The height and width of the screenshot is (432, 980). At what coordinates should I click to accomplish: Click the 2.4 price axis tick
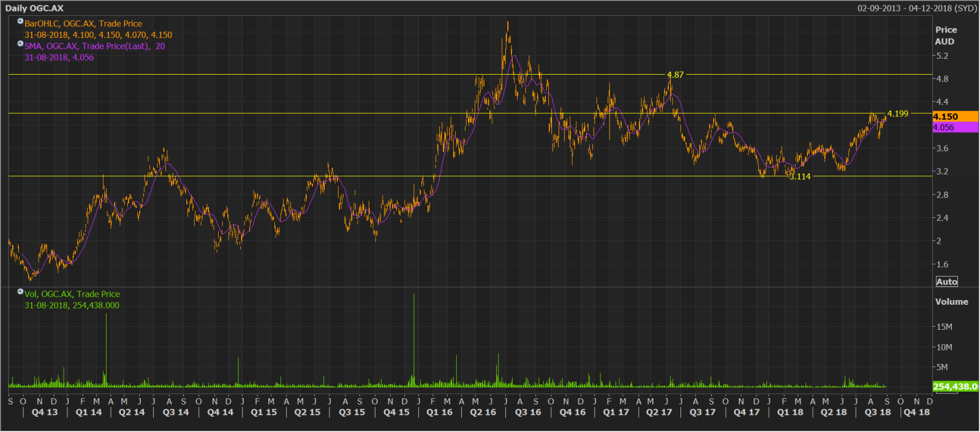pyautogui.click(x=942, y=218)
